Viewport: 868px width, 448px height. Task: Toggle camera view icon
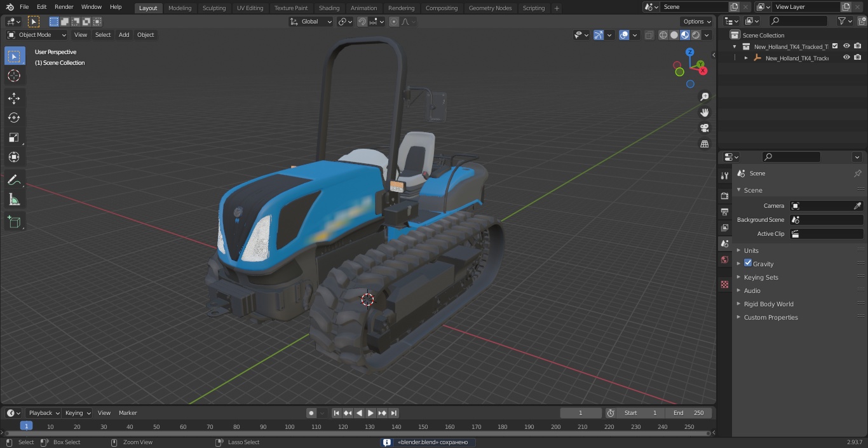coord(704,128)
